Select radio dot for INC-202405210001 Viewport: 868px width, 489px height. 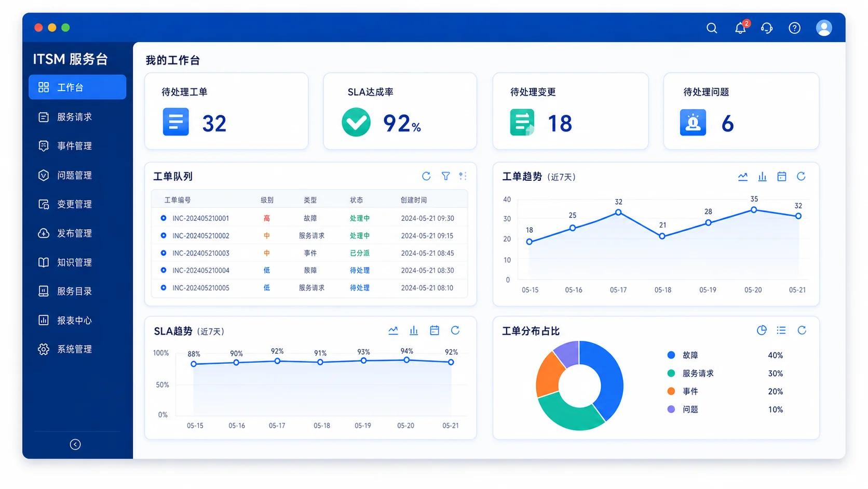point(164,218)
